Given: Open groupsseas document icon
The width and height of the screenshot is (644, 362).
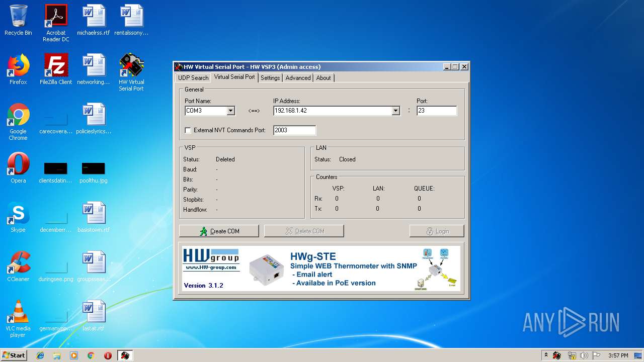Looking at the screenshot, I should (94, 266).
